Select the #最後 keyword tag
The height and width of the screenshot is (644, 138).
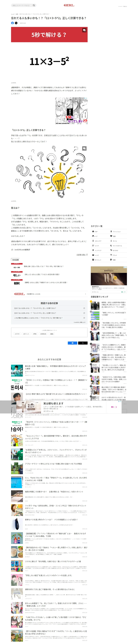[x=52, y=334]
